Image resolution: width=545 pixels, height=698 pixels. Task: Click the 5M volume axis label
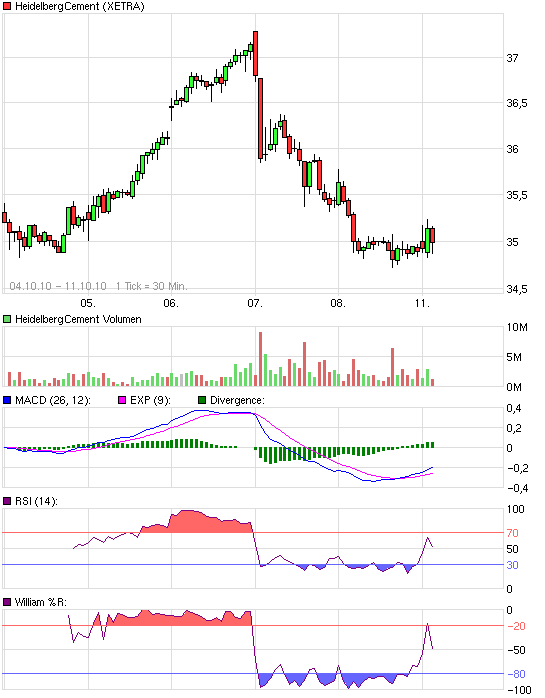click(x=514, y=357)
